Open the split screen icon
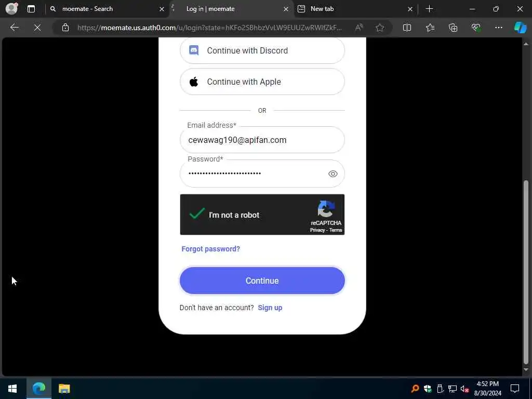 (407, 28)
